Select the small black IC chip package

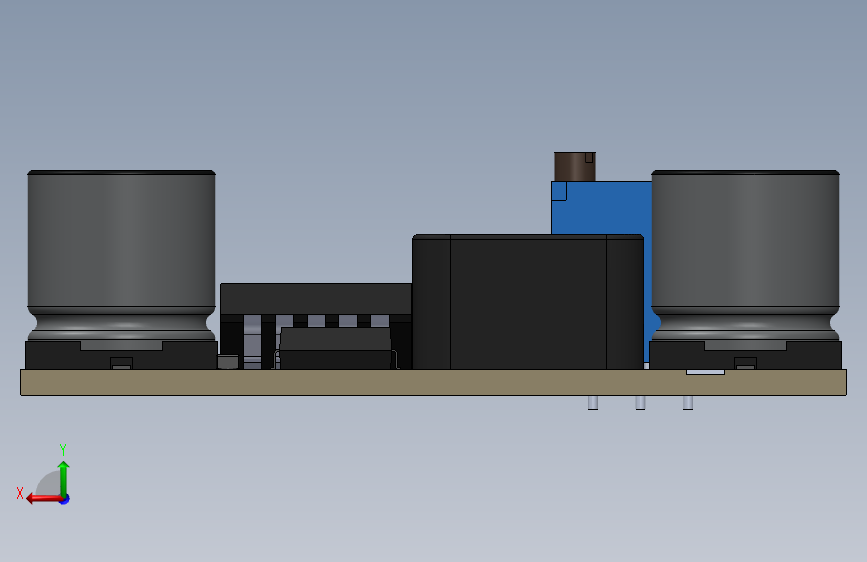point(336,348)
